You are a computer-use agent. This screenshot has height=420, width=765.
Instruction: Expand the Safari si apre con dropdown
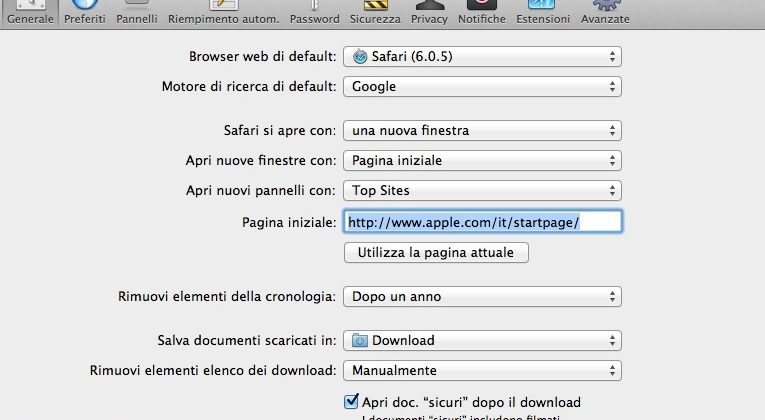pyautogui.click(x=482, y=130)
